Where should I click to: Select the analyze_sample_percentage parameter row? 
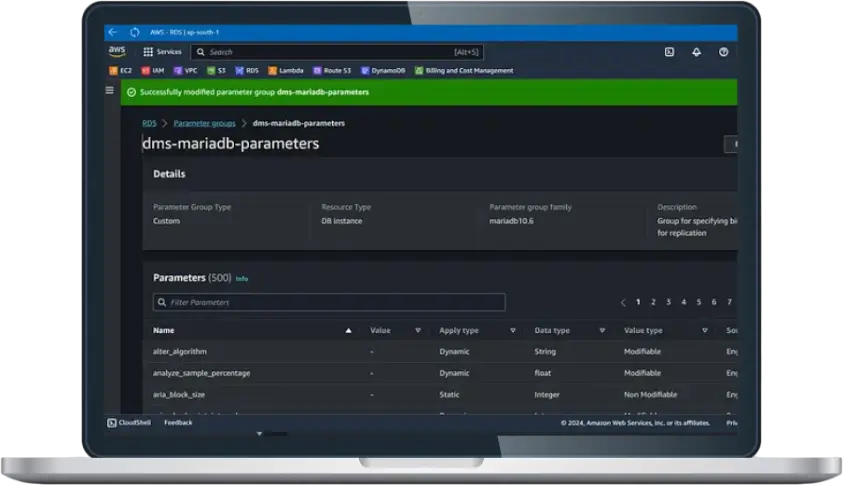(439, 373)
